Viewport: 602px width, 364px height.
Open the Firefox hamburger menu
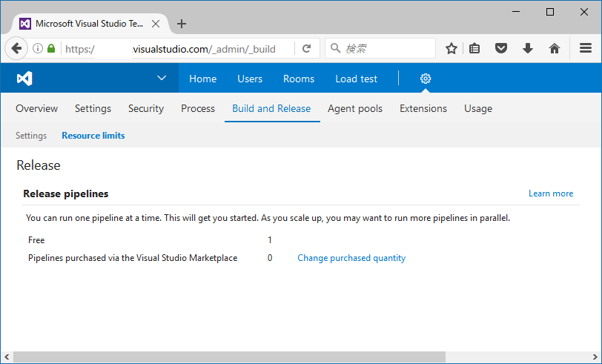[586, 48]
